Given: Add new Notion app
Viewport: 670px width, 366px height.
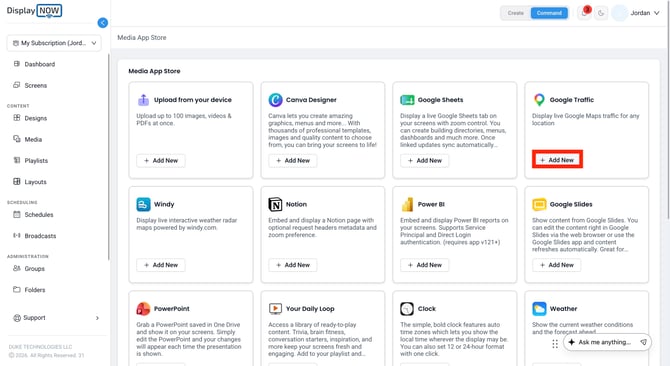Looking at the screenshot, I should 293,265.
